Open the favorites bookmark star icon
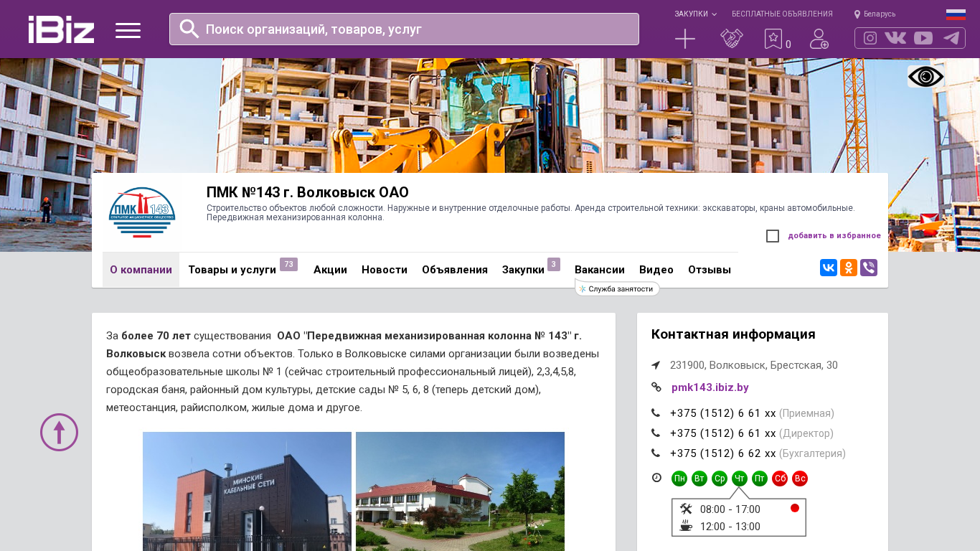980x551 pixels. 773,39
